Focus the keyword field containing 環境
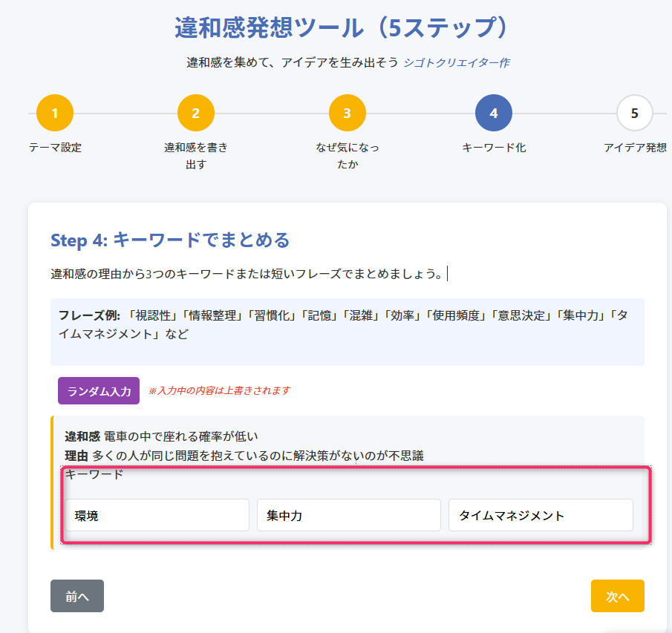 click(x=157, y=515)
